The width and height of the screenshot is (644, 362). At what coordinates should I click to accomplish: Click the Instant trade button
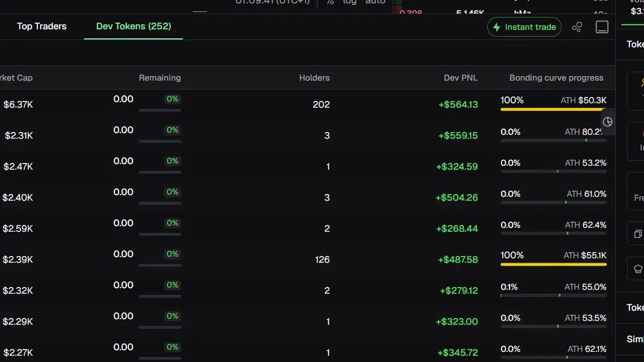[x=524, y=27]
